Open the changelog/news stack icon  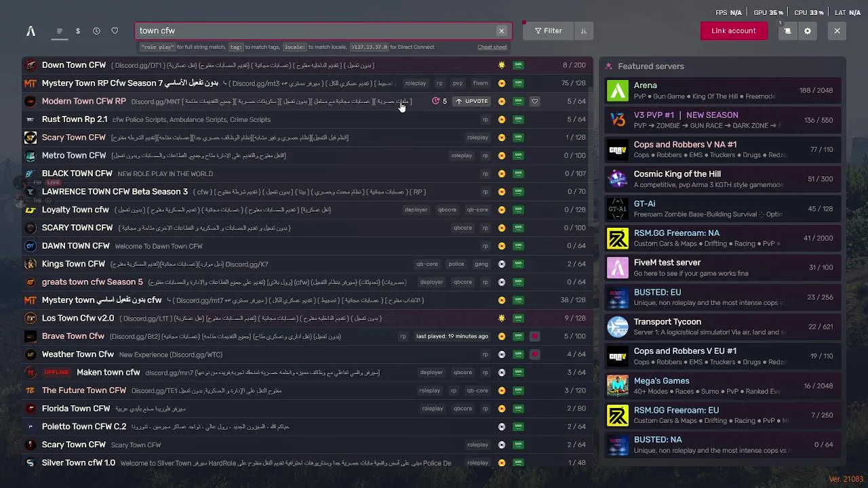[787, 31]
